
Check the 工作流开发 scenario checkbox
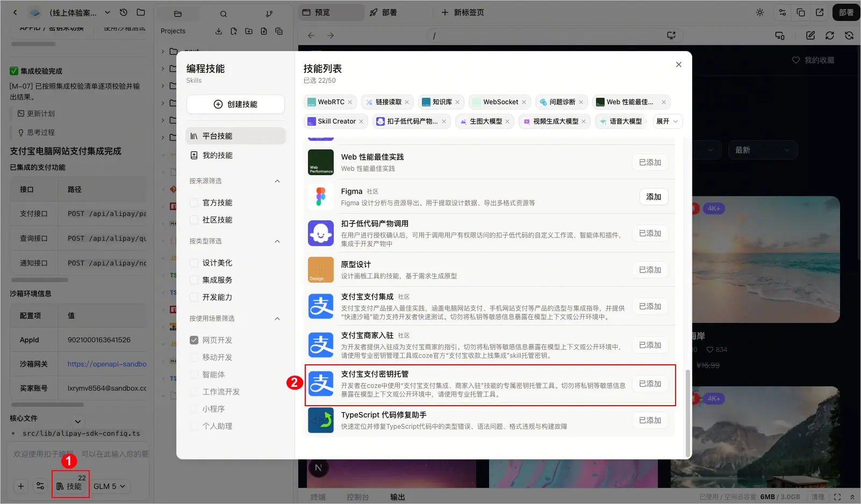pos(194,392)
